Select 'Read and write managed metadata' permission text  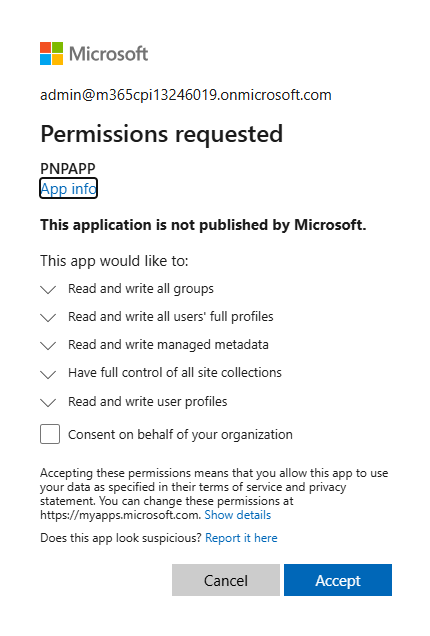coord(168,345)
